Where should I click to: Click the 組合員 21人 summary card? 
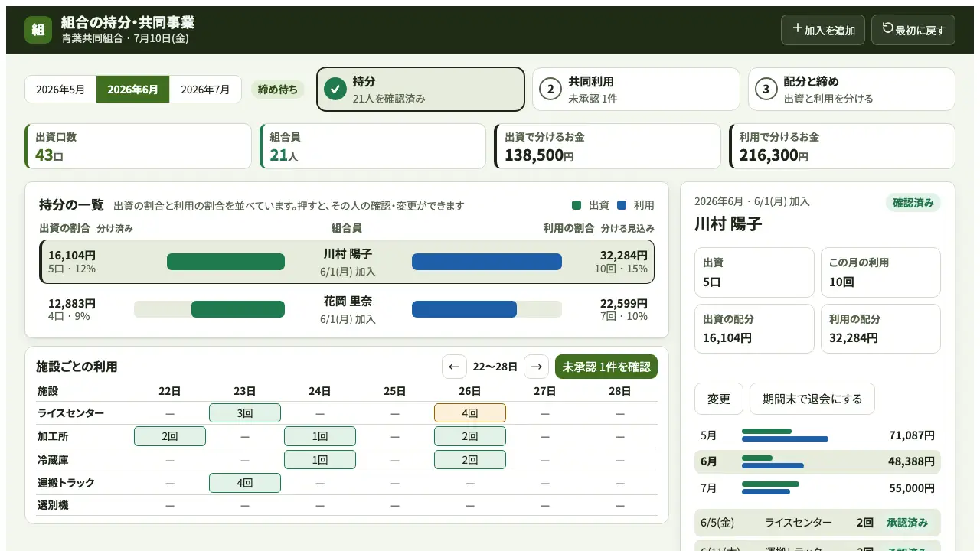pos(373,146)
